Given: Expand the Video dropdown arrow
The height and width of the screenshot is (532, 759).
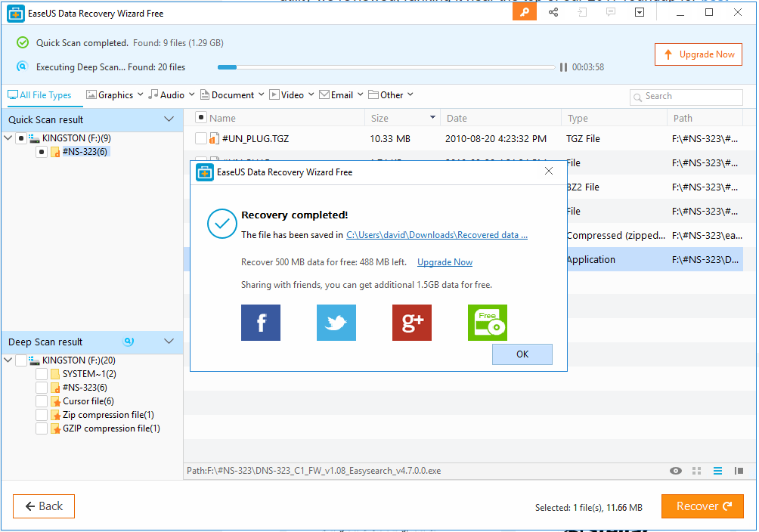Looking at the screenshot, I should click(x=311, y=94).
